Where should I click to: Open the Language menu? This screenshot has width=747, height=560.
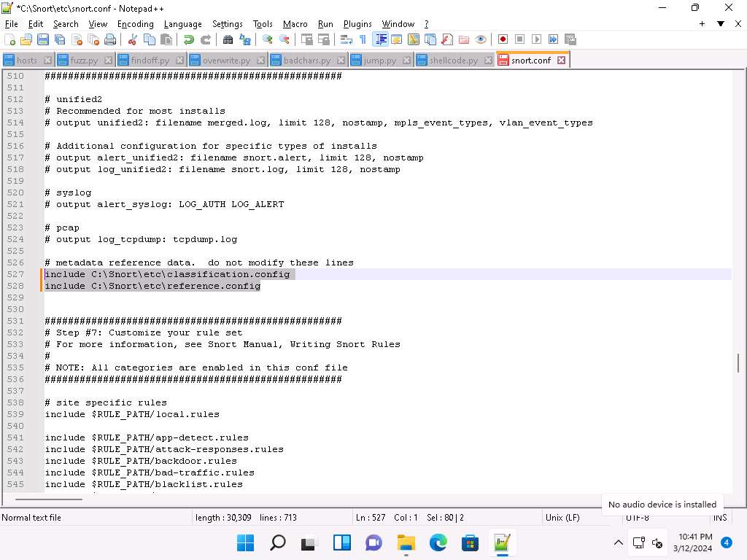[182, 24]
